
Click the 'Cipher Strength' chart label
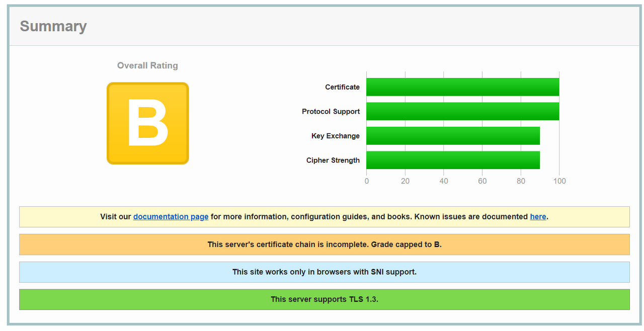point(333,160)
